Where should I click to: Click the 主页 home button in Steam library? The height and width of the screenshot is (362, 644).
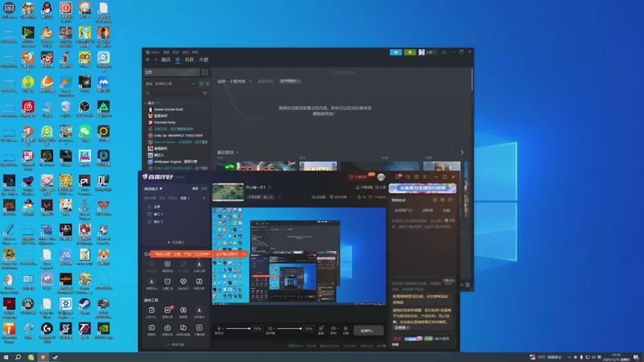pyautogui.click(x=171, y=72)
